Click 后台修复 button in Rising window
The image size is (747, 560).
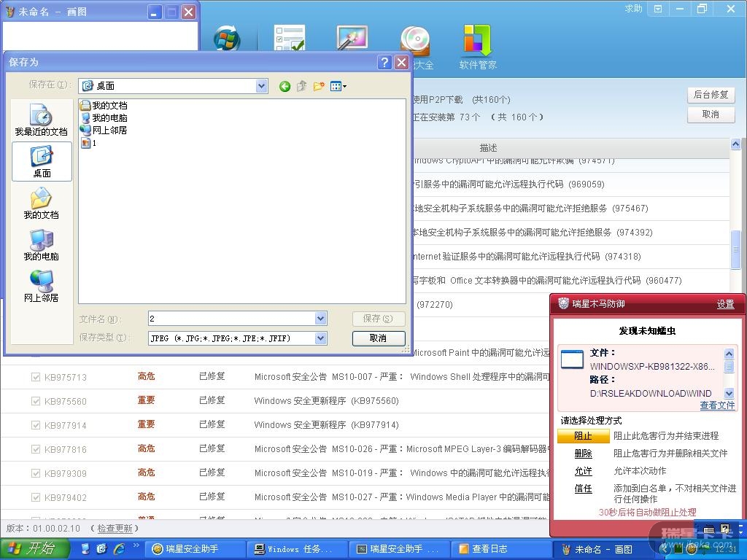click(x=711, y=95)
